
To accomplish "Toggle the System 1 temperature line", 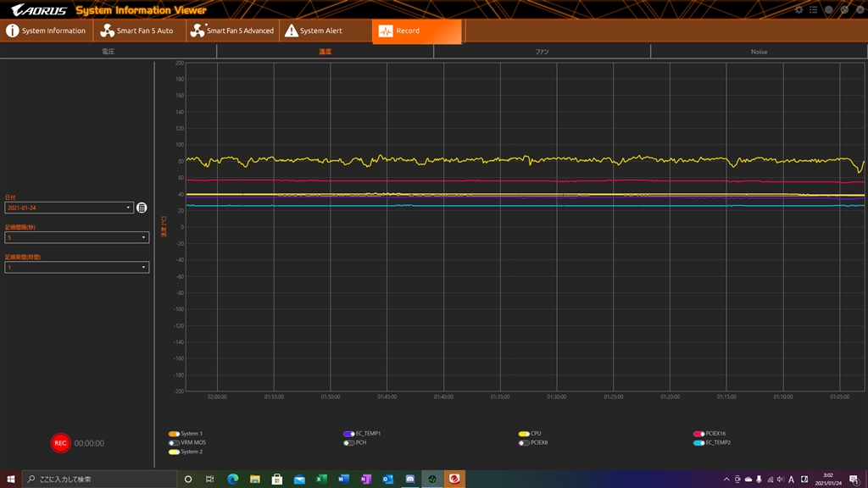I will click(x=174, y=434).
